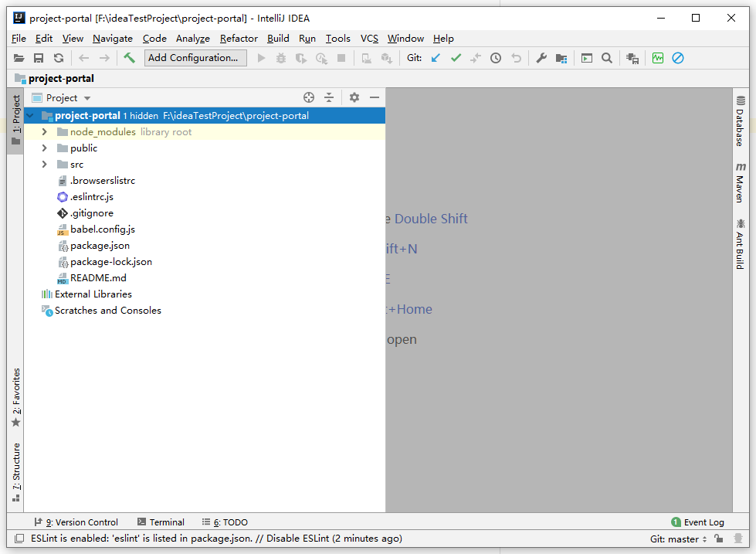Viewport: 756px width, 554px height.
Task: Expand the node_modules folder
Action: pyautogui.click(x=44, y=132)
